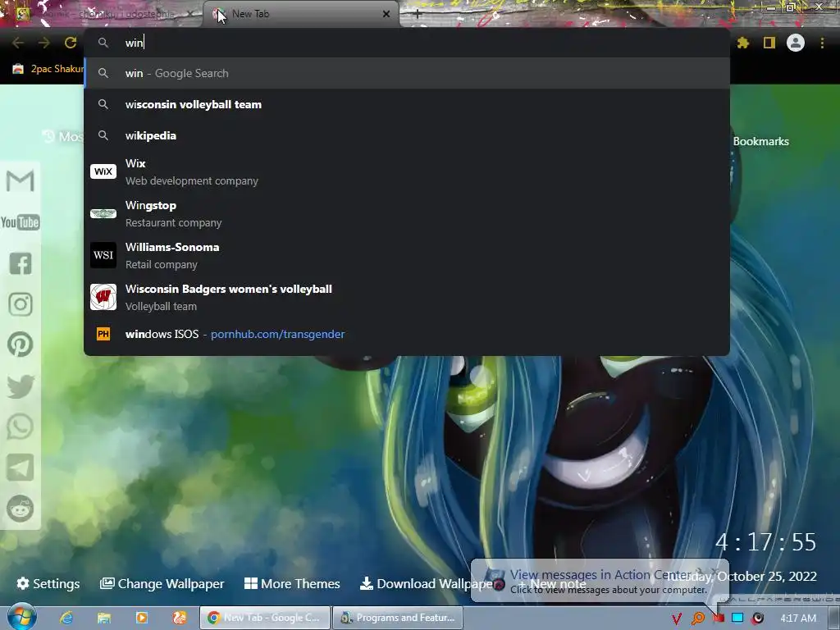Open the profile avatar icon

(x=796, y=43)
